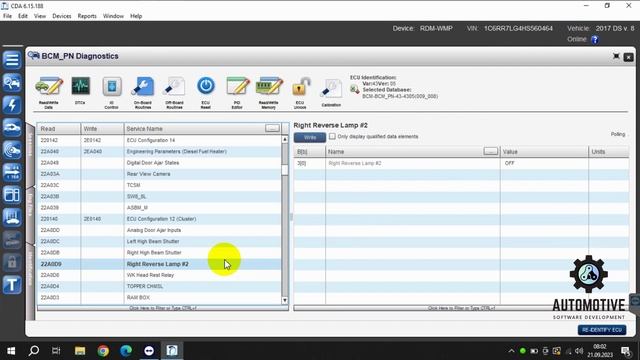Screen dimensions: 640x360
Task: Open the View menu
Action: pos(40,16)
